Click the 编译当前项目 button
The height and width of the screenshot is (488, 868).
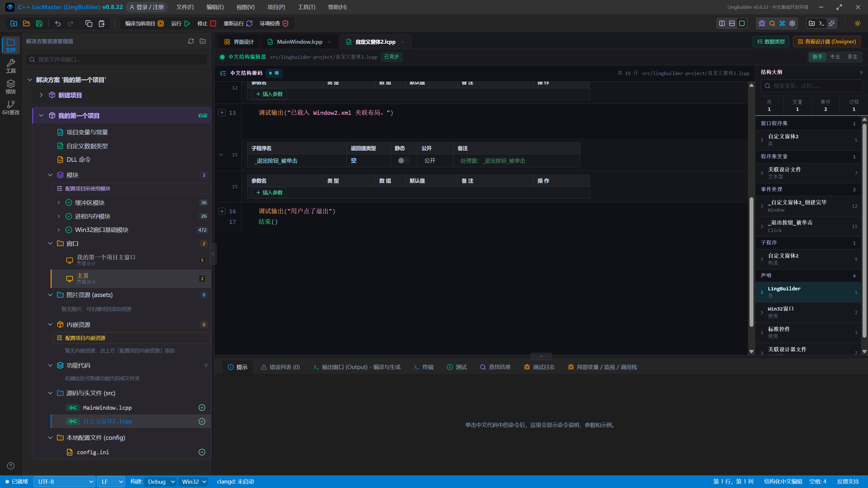coord(144,23)
